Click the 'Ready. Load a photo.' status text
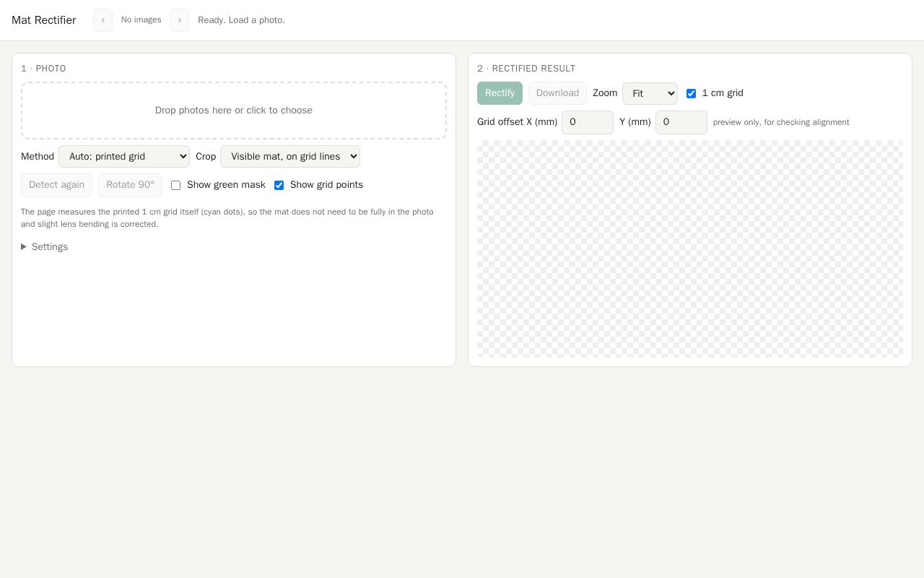 coord(241,20)
